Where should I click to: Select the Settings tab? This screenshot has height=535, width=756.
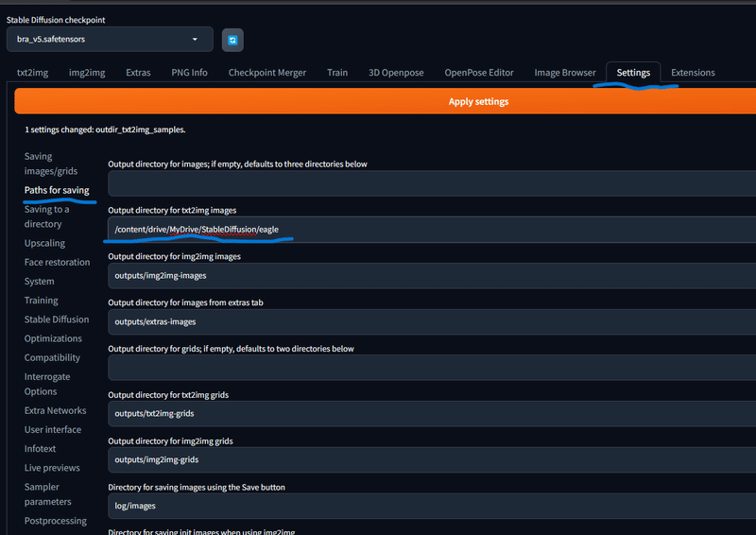point(633,73)
